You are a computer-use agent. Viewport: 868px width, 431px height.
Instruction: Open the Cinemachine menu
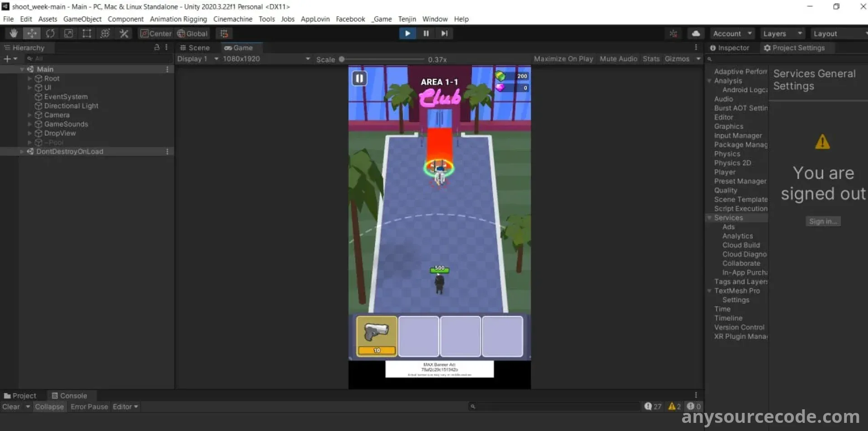pyautogui.click(x=232, y=19)
